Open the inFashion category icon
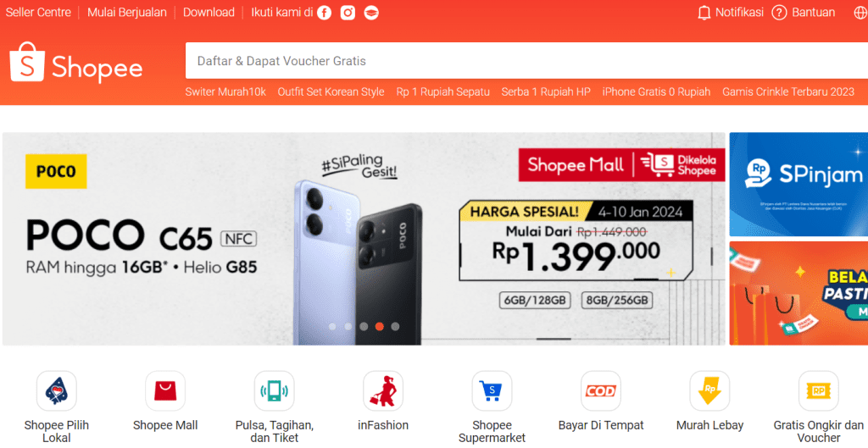 coord(383,391)
